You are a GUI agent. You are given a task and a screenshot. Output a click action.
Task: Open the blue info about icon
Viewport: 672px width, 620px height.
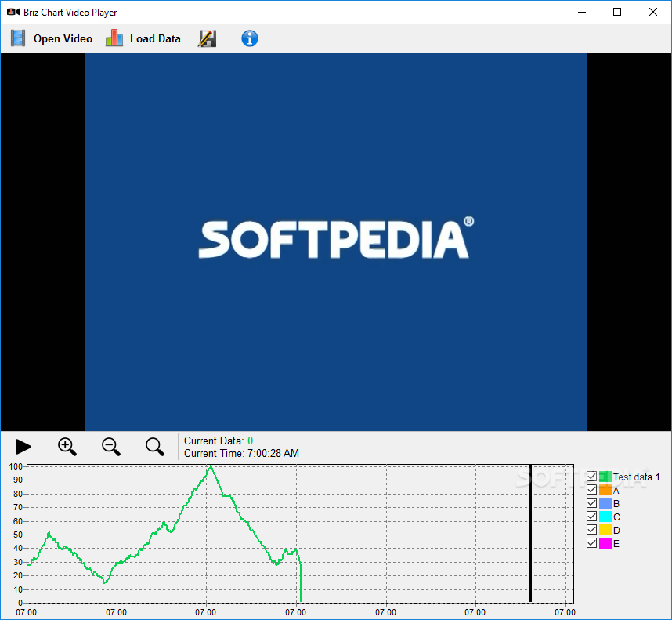pyautogui.click(x=249, y=38)
